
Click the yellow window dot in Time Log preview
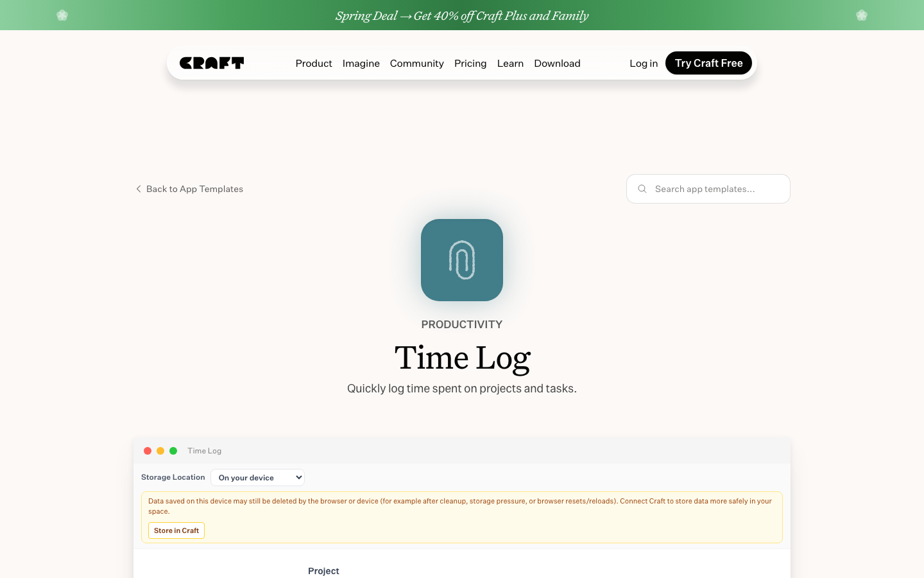(160, 451)
